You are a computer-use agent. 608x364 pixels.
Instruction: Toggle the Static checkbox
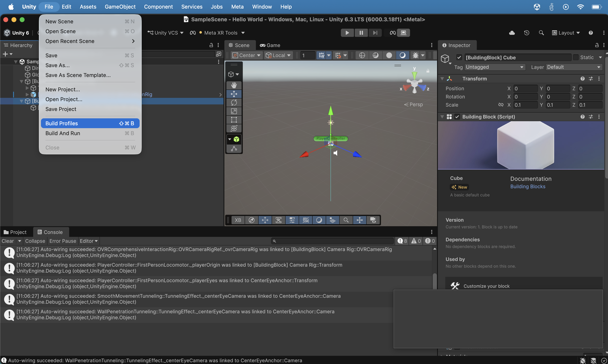pos(576,57)
